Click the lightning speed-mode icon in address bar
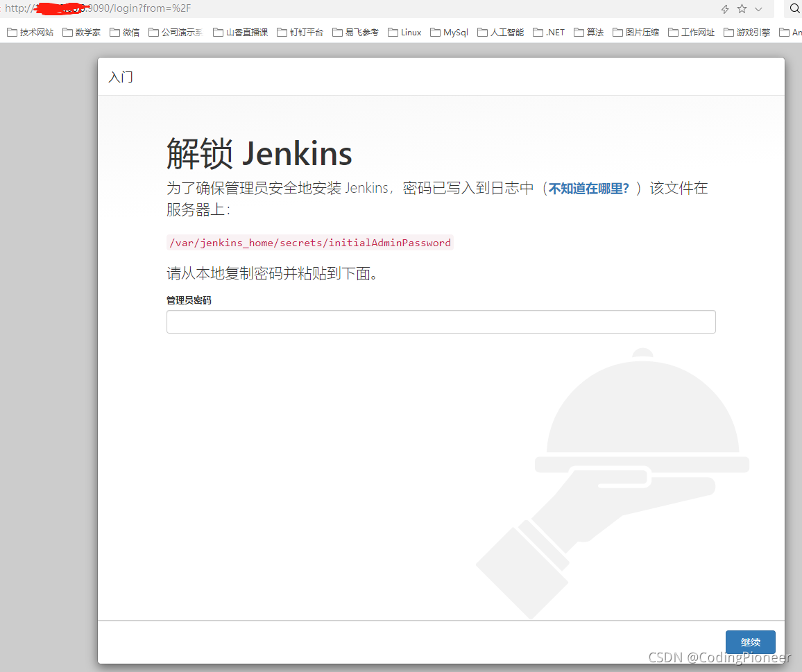The height and width of the screenshot is (672, 802). click(x=725, y=9)
